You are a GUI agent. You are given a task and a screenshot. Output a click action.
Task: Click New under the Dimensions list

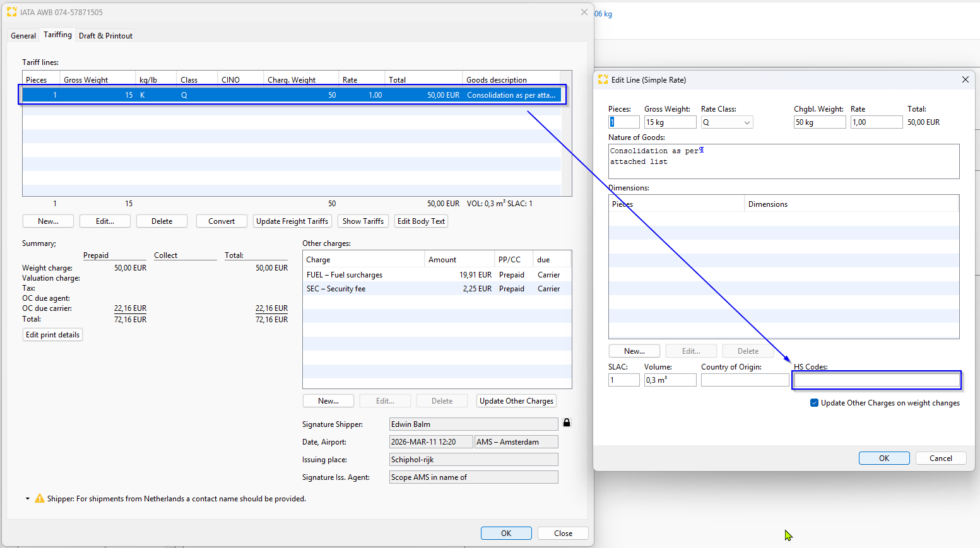tap(634, 351)
